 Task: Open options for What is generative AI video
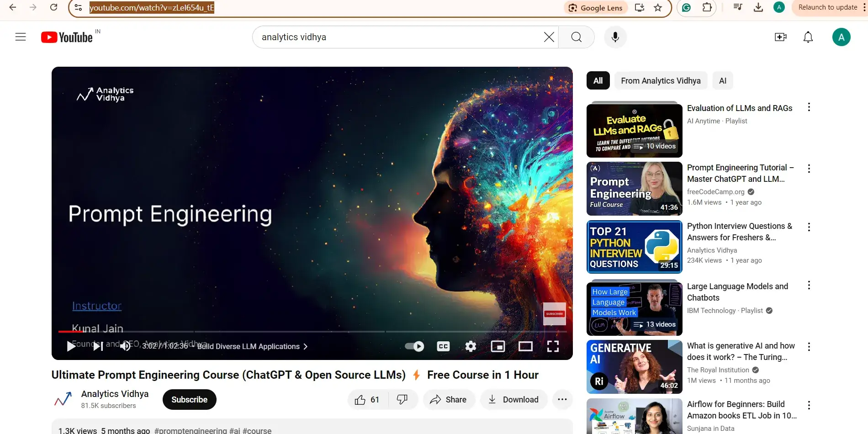[809, 347]
